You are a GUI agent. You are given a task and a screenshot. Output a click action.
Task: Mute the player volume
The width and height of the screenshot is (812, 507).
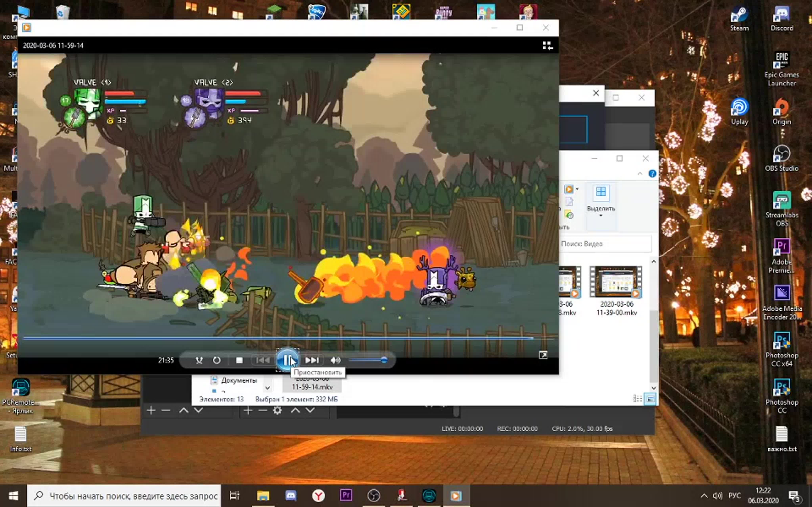[x=335, y=360]
